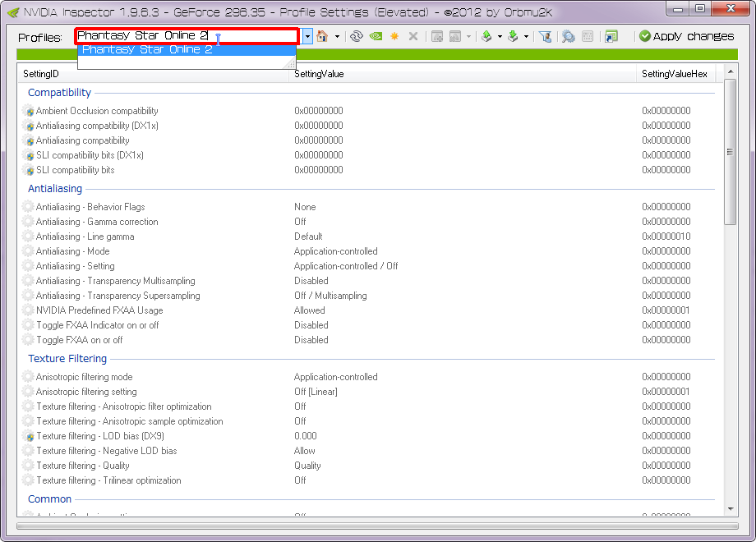Collapse the Antialiasing group header
756x542 pixels.
click(55, 188)
